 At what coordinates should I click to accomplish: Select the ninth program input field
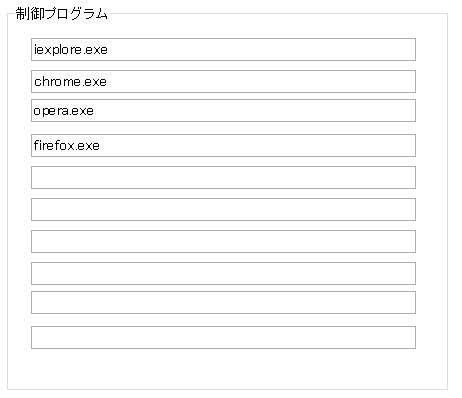[223, 303]
